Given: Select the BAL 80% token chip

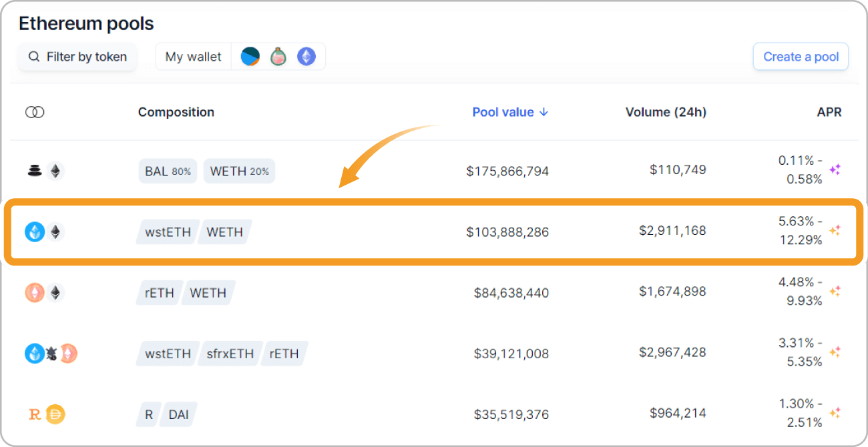Looking at the screenshot, I should point(168,171).
